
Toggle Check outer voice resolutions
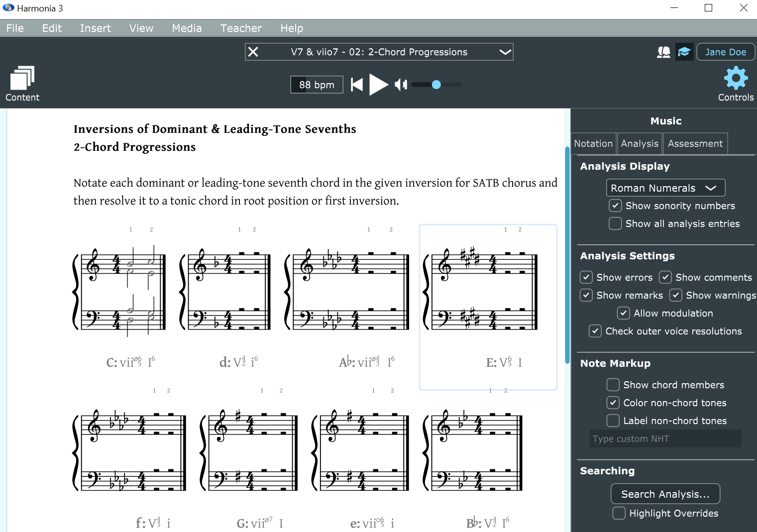click(595, 331)
